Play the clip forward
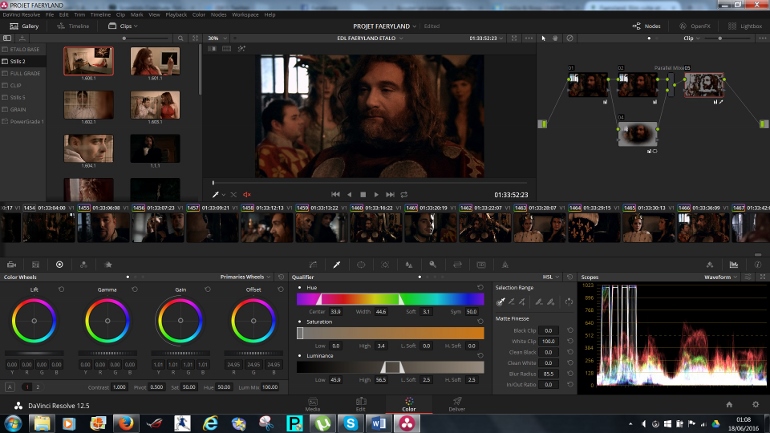 [x=376, y=195]
